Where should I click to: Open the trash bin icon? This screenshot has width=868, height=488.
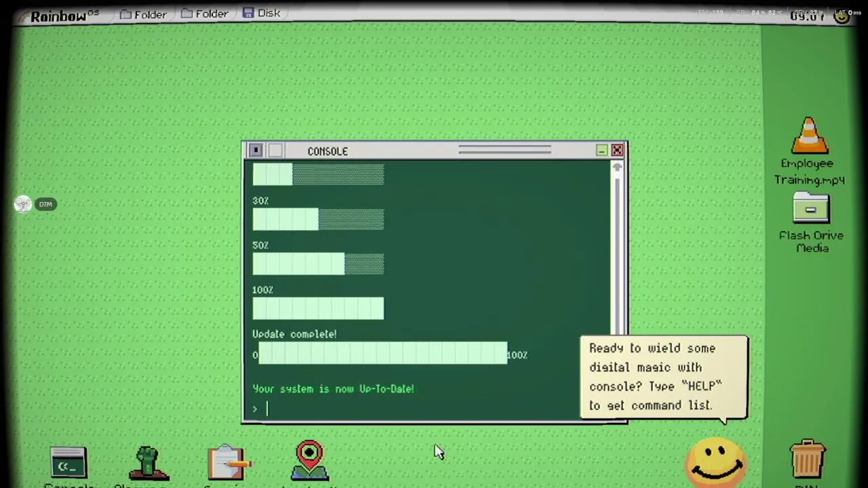(x=807, y=461)
